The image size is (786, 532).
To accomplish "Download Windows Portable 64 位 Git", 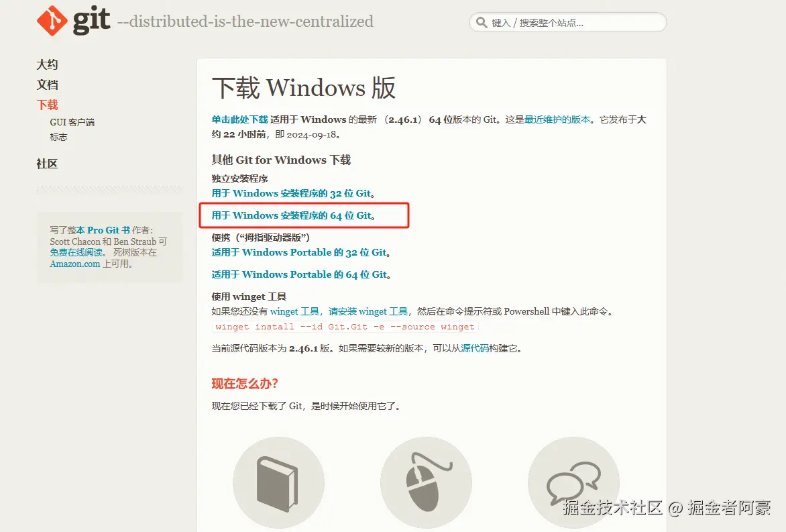I will pos(300,275).
